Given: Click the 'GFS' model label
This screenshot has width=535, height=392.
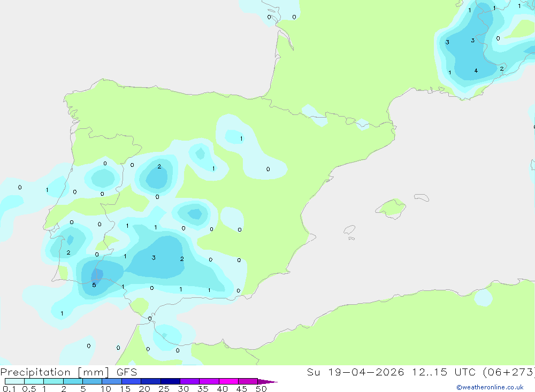Looking at the screenshot, I should (x=127, y=372).
